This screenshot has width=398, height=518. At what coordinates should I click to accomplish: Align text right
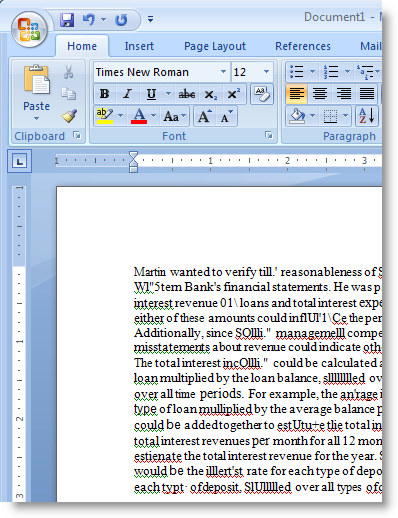tap(343, 94)
